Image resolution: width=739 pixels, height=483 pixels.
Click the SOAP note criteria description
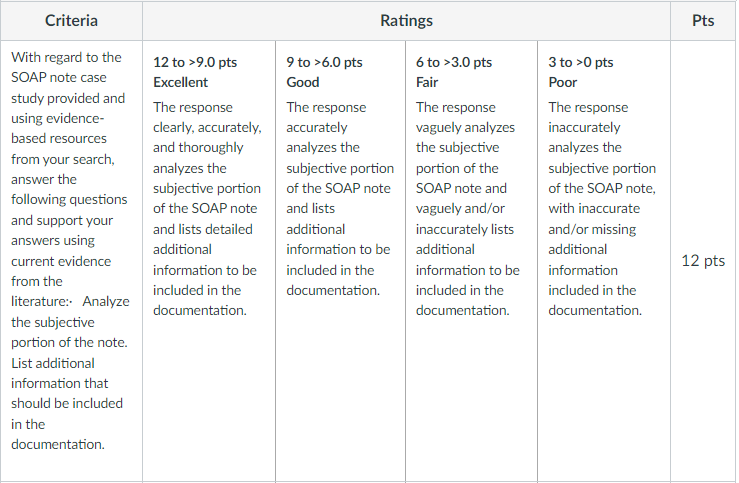tap(70, 251)
